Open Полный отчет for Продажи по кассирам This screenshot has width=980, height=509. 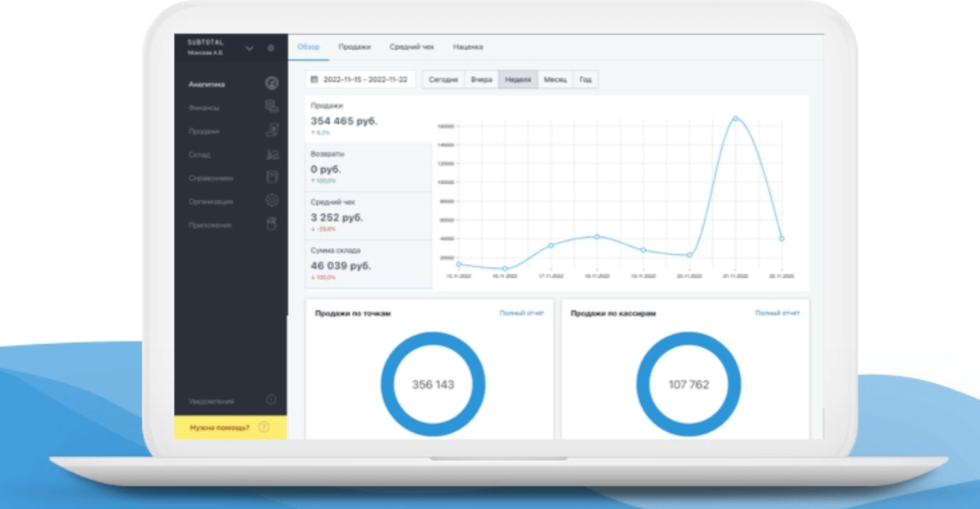777,313
